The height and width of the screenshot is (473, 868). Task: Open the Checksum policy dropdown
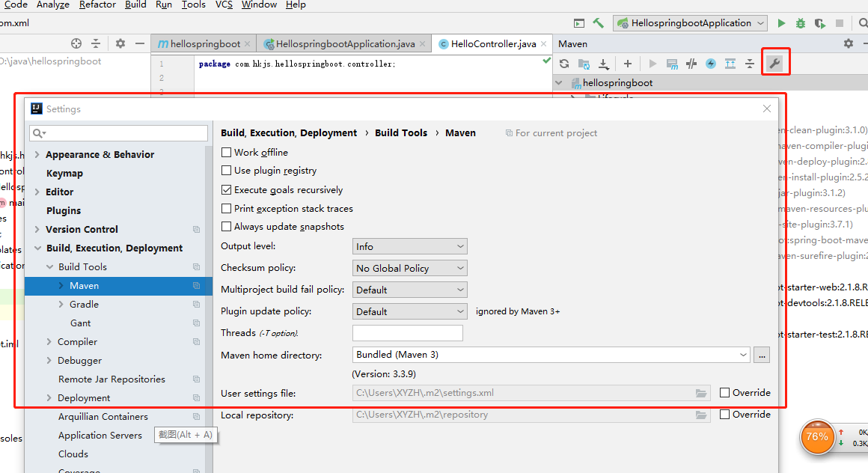point(409,268)
